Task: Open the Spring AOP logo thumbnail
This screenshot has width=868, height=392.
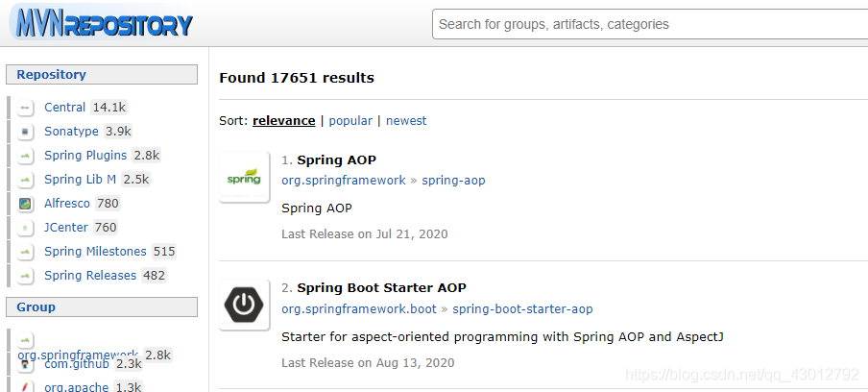Action: pyautogui.click(x=244, y=178)
